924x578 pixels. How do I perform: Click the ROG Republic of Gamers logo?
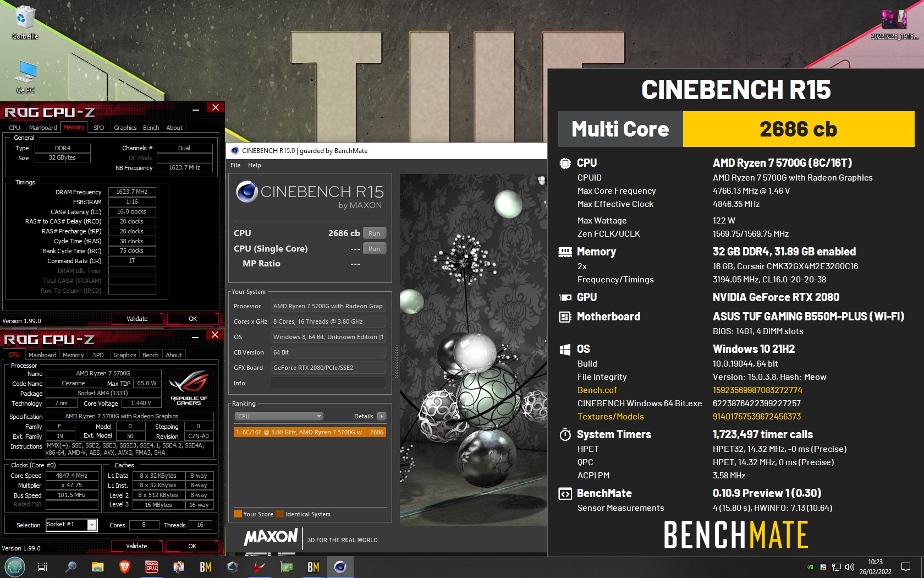pyautogui.click(x=189, y=388)
